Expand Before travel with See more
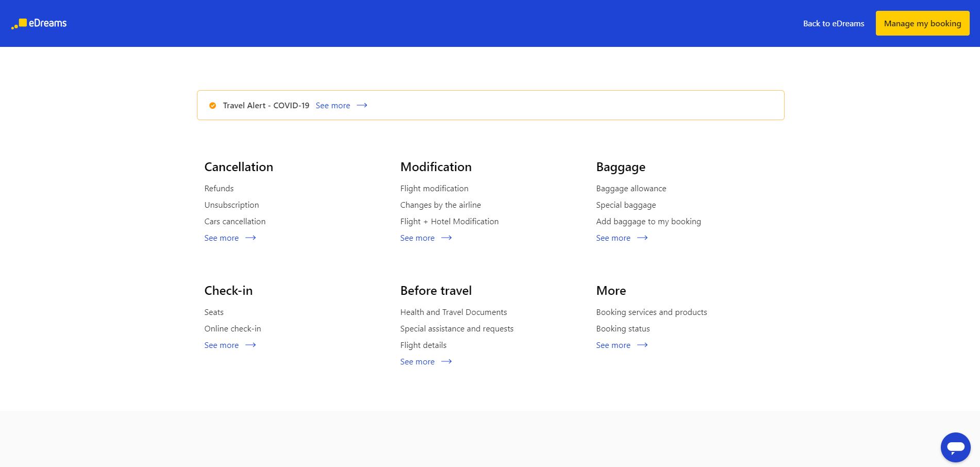980x467 pixels. click(x=417, y=362)
